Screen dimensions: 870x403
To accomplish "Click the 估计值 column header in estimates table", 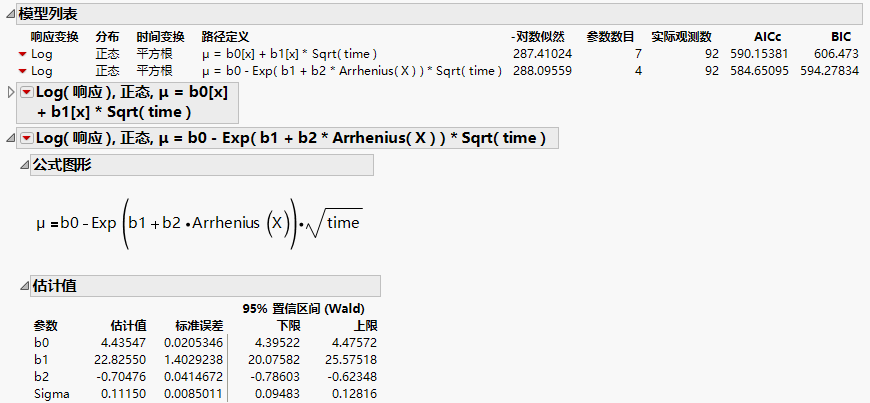I will [128, 325].
